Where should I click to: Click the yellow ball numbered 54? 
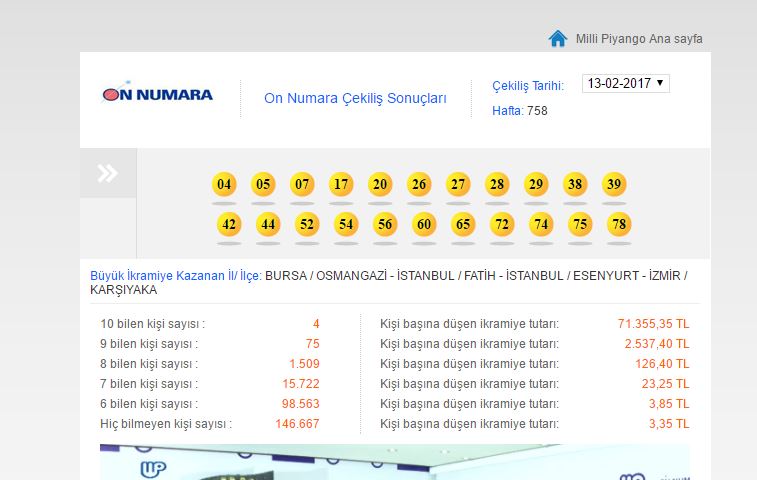(346, 224)
